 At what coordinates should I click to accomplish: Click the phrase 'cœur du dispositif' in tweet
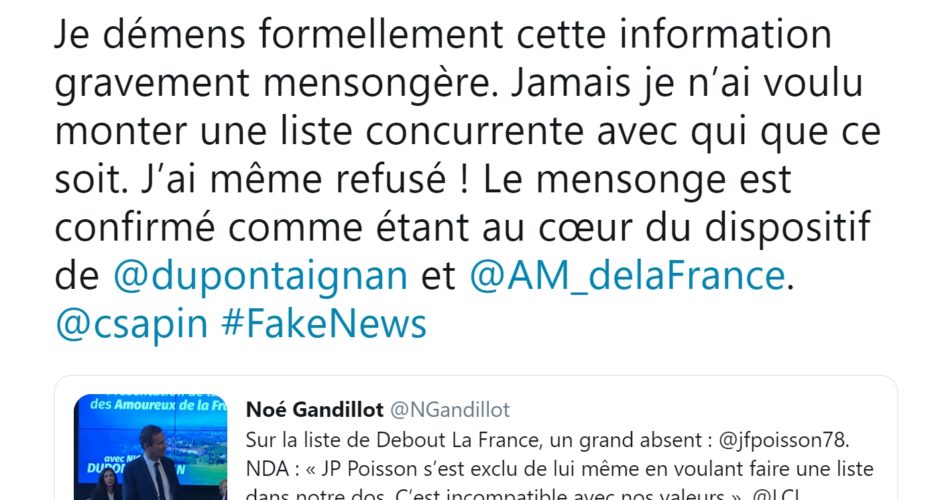pyautogui.click(x=704, y=229)
